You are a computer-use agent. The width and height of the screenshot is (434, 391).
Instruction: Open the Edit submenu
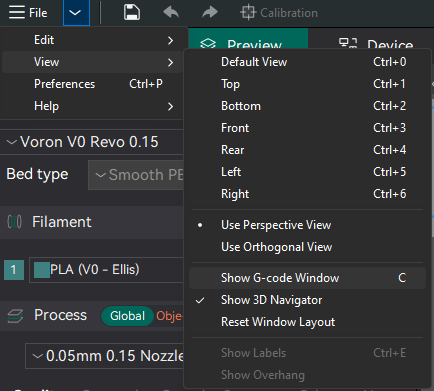pyautogui.click(x=92, y=40)
